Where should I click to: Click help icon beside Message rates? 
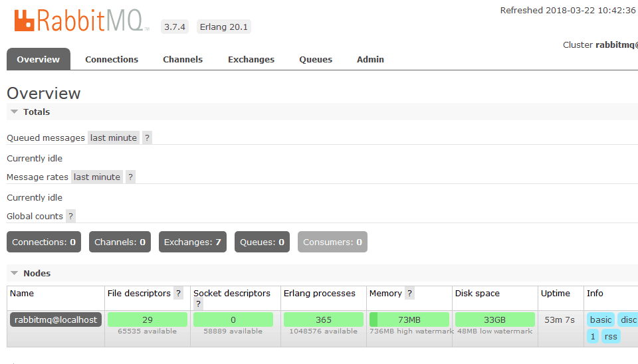click(130, 177)
